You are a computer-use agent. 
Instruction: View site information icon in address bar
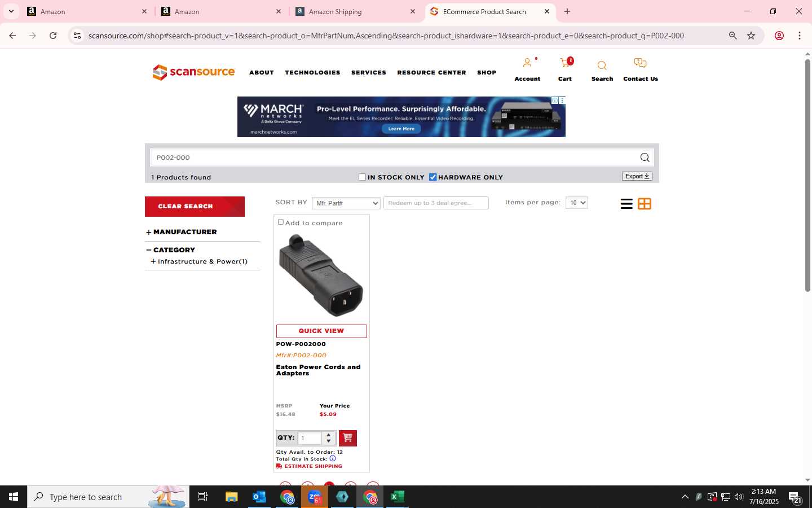(x=77, y=36)
